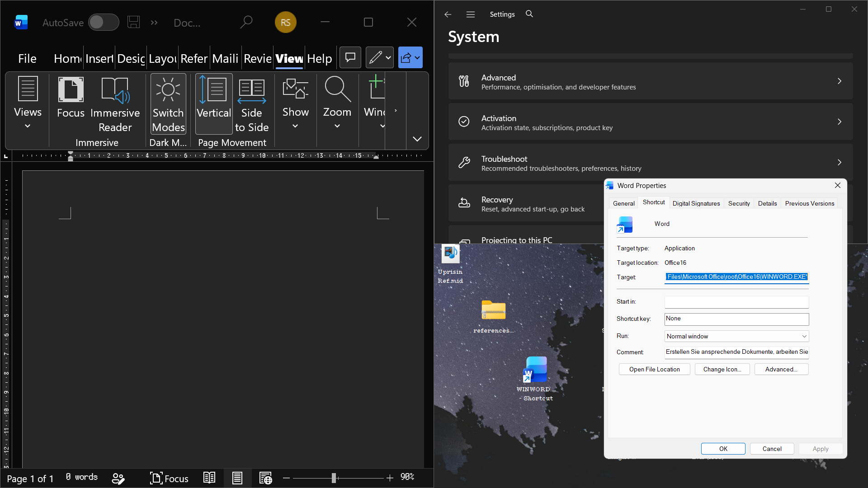Go back in the Settings window
Screen dimensions: 868x488
tap(448, 14)
